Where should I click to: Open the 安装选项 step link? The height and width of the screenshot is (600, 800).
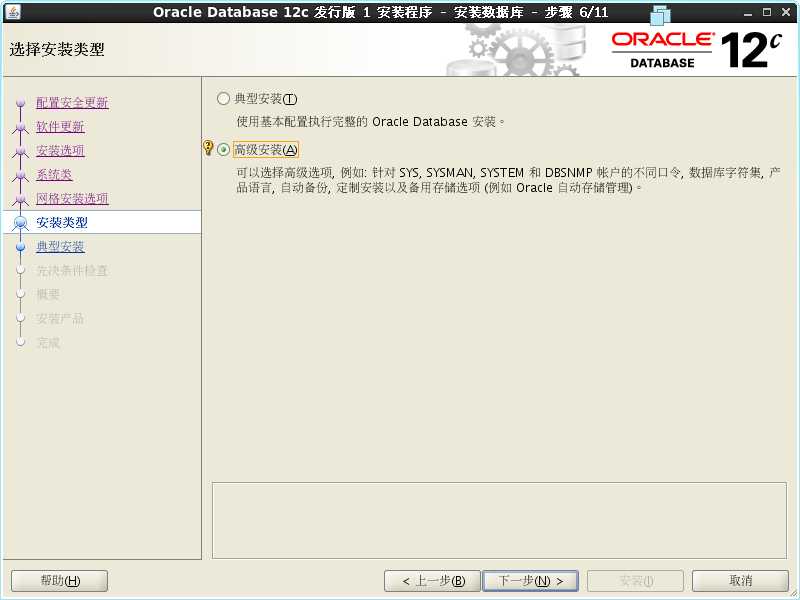tap(60, 151)
